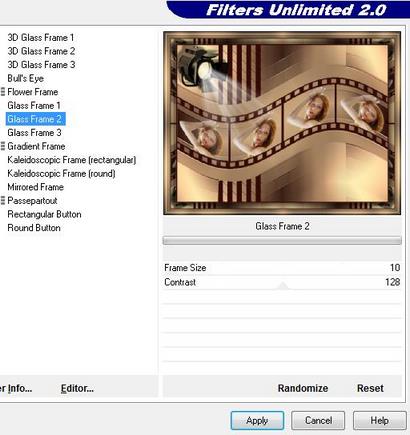
Task: Open Help for Filters Unlimited
Action: (x=380, y=420)
